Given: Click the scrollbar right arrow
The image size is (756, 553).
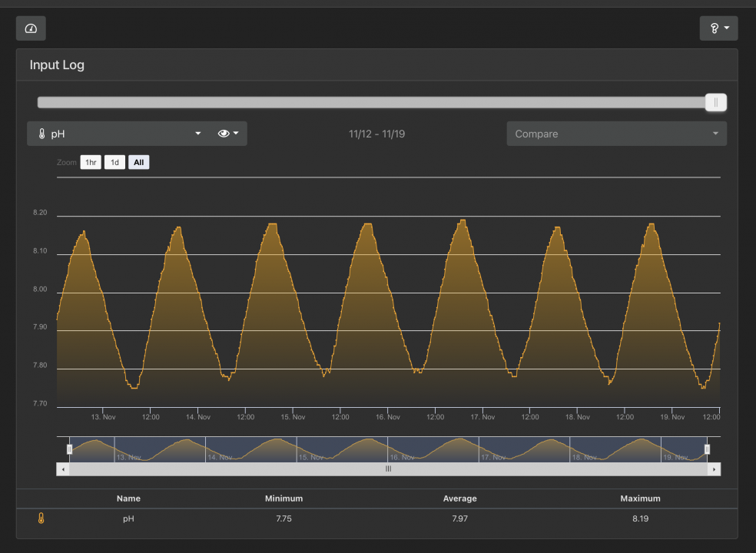Looking at the screenshot, I should [715, 469].
